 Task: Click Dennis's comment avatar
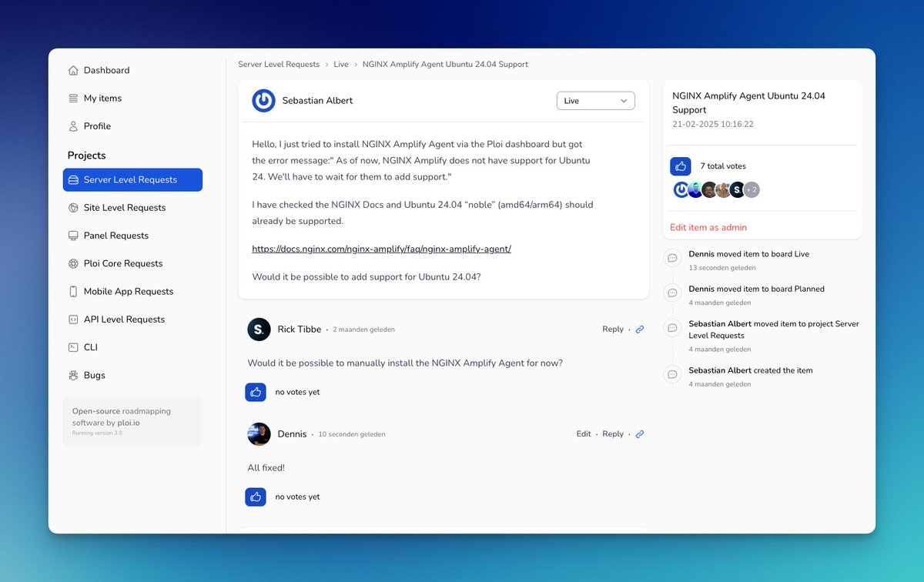point(259,434)
